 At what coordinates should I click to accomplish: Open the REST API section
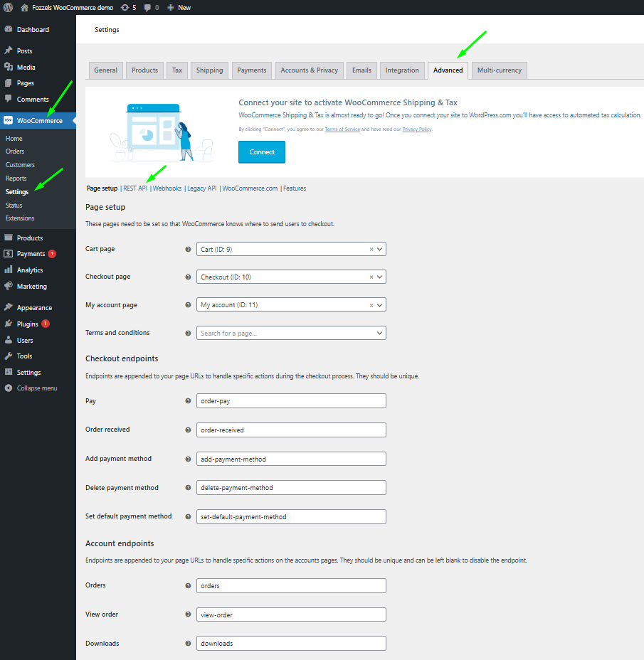(x=135, y=188)
